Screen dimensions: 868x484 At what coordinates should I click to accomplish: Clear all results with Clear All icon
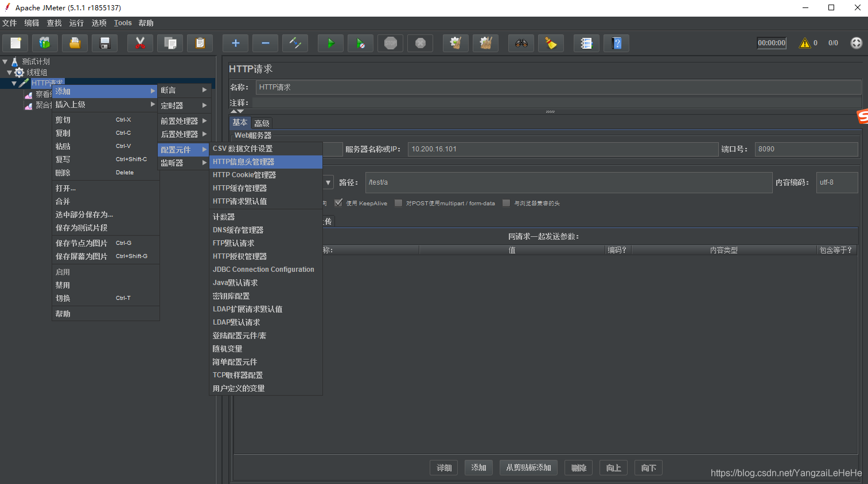click(485, 43)
